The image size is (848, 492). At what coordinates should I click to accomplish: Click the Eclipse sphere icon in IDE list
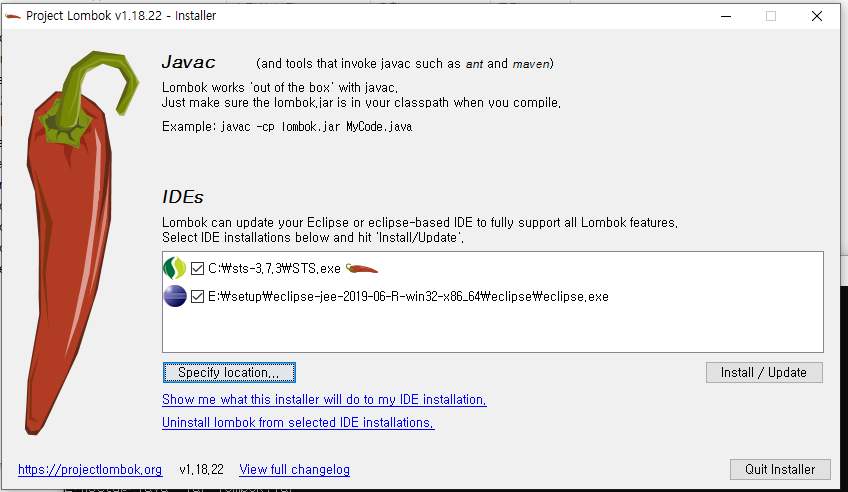pos(175,296)
